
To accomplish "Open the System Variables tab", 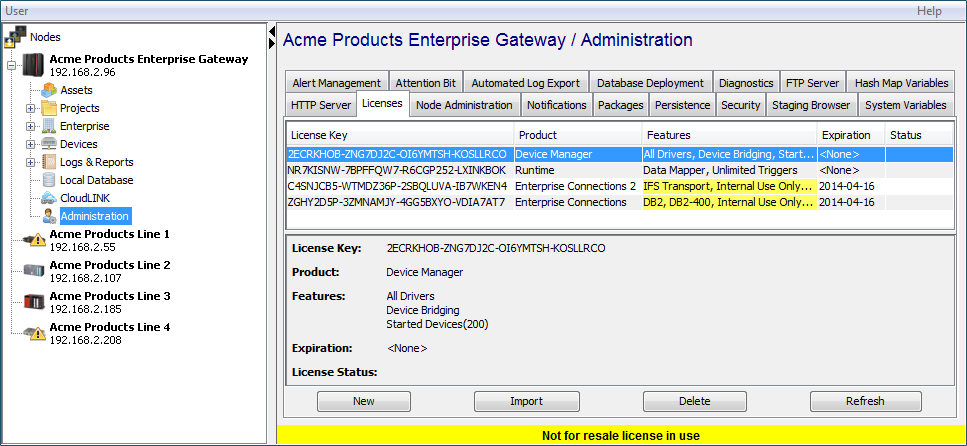I will (x=906, y=105).
